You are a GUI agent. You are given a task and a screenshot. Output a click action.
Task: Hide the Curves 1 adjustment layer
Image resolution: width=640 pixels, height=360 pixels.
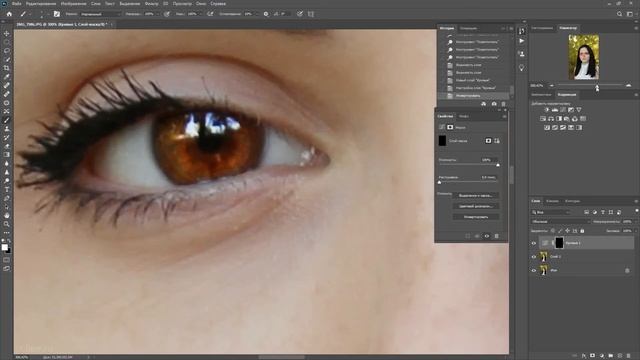(x=533, y=243)
